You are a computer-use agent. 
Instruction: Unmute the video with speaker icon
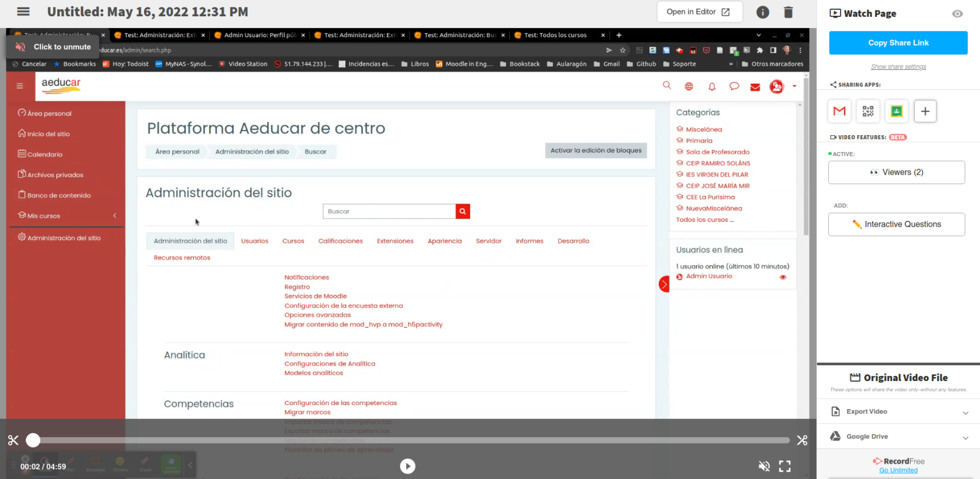point(764,466)
